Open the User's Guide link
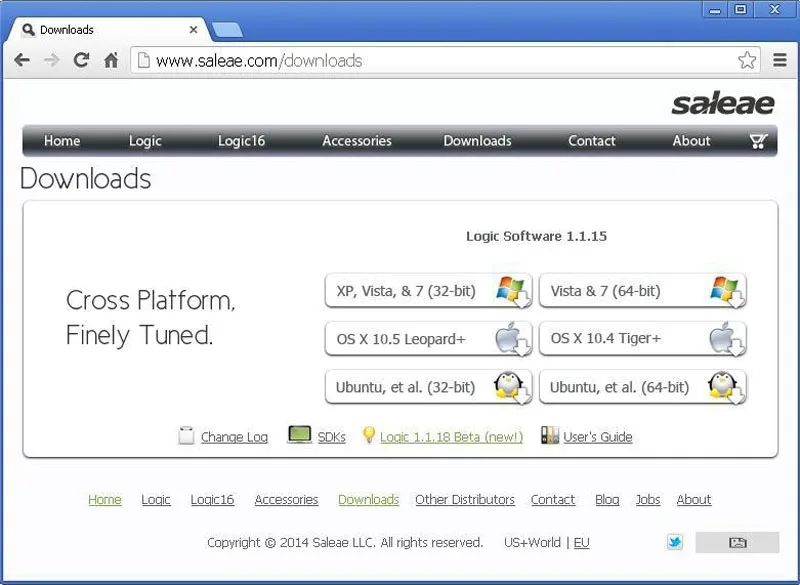The image size is (800, 585). pos(598,437)
